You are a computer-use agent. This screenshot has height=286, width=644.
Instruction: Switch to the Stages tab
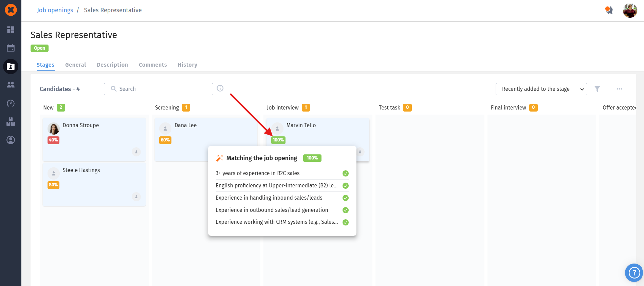point(45,65)
